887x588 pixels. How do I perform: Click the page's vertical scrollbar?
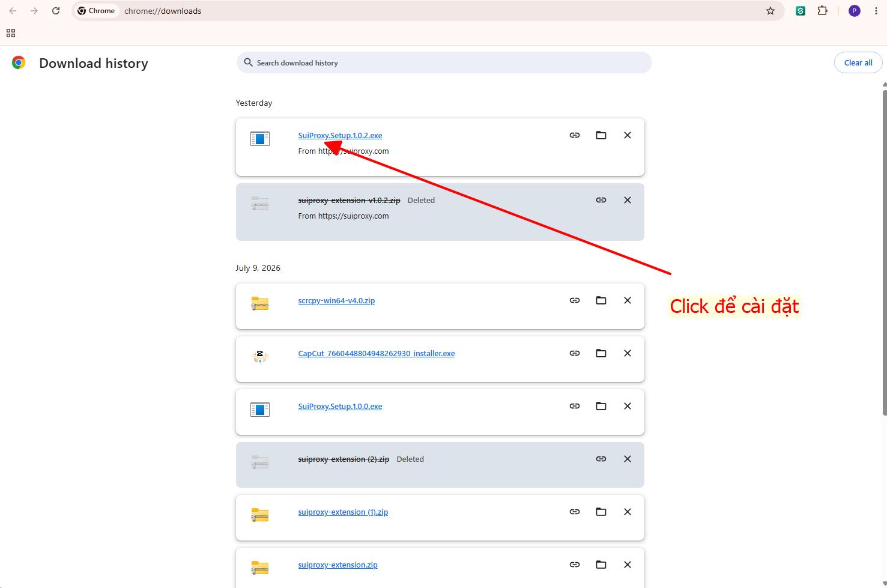(884, 252)
